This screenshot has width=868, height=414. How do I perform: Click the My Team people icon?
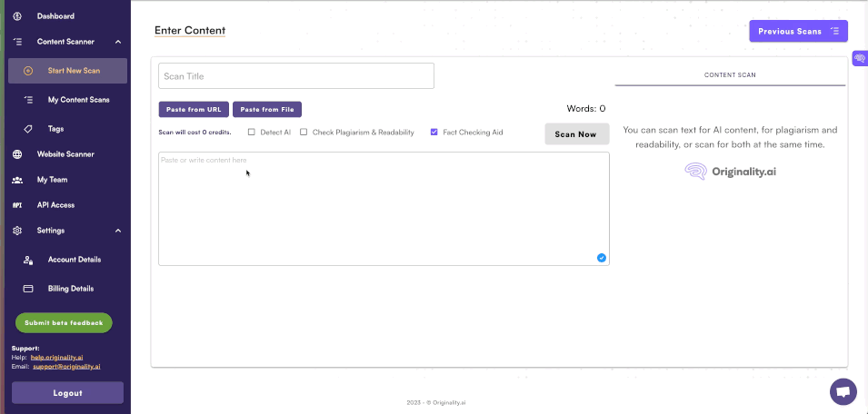[17, 180]
